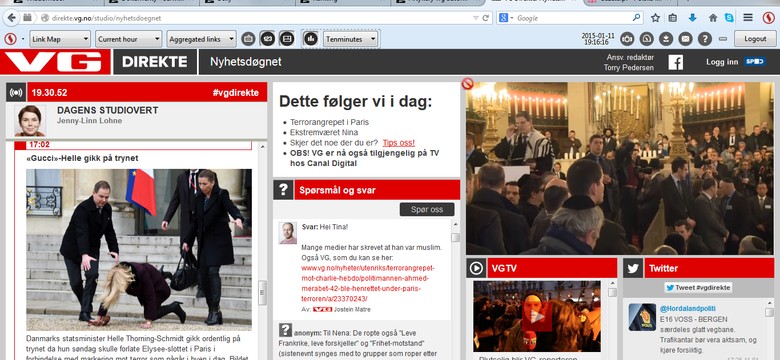Open the browser hamburger menu
Image resolution: width=780 pixels, height=360 pixels.
748,18
